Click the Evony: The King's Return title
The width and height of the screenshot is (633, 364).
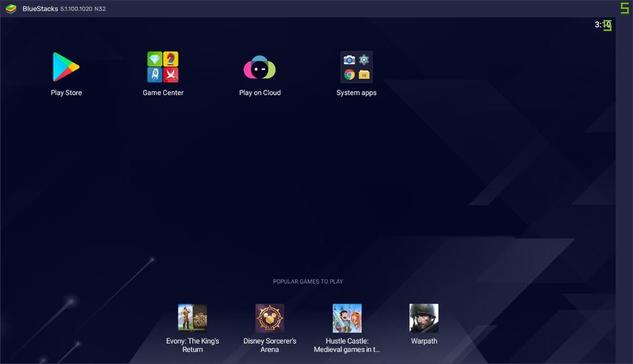click(x=193, y=346)
